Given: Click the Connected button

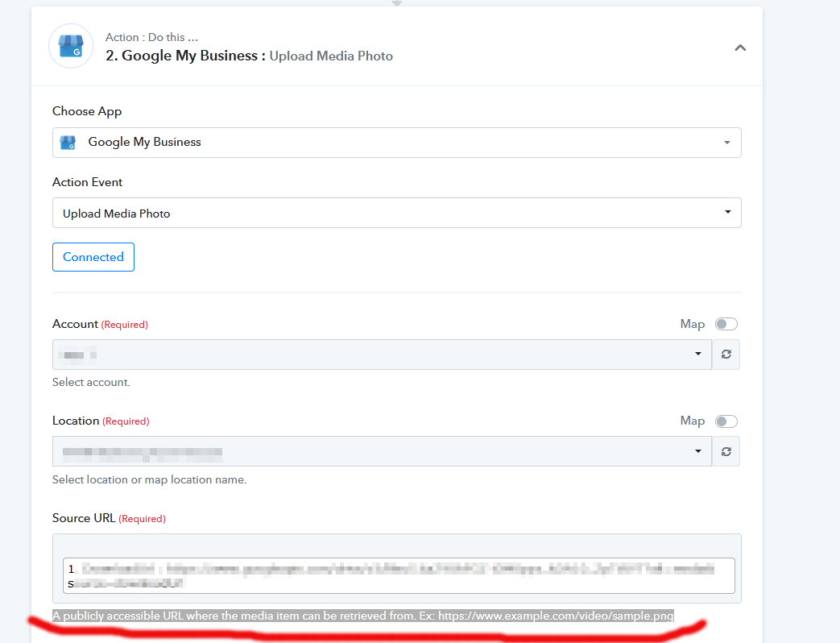Looking at the screenshot, I should [x=93, y=257].
